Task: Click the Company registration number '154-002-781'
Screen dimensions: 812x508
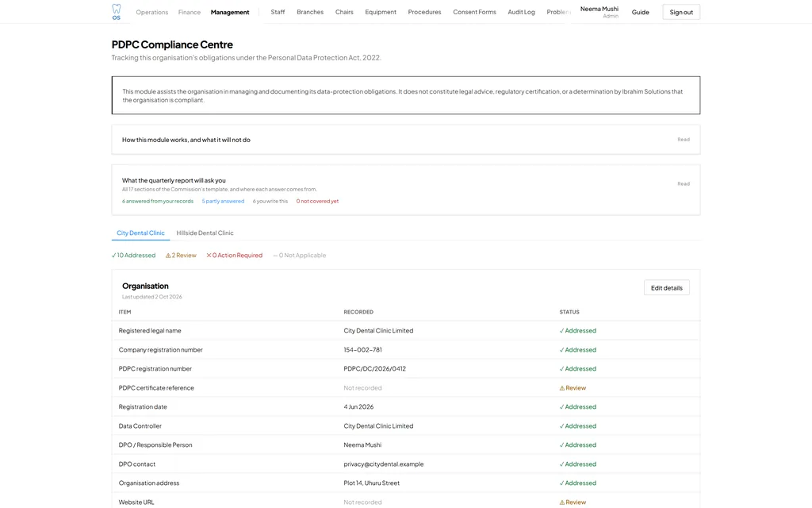Action: point(362,350)
